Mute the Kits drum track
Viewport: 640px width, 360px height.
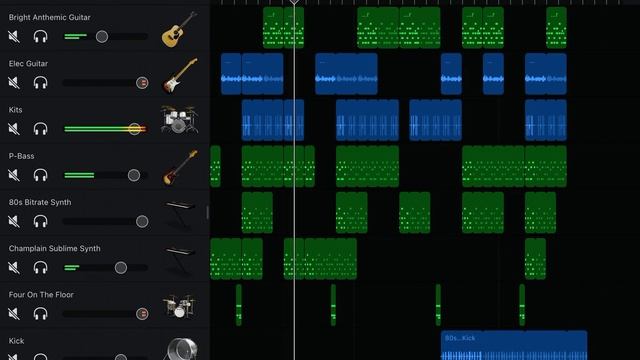(14, 129)
